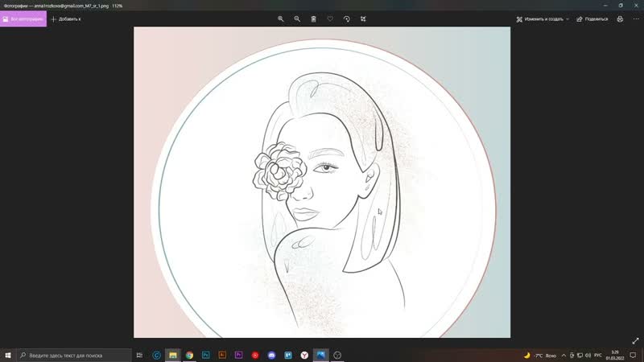Show hidden system tray icons
The width and height of the screenshot is (644, 362).
coord(563,356)
